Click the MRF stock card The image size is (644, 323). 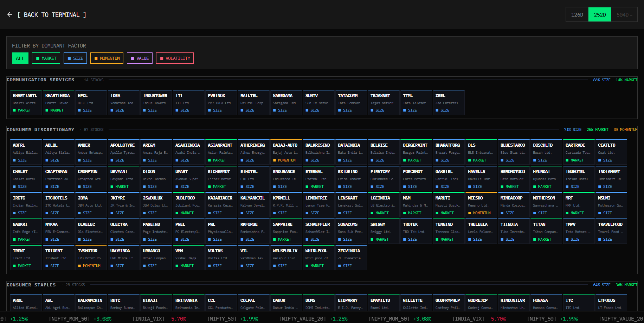coord(579,205)
